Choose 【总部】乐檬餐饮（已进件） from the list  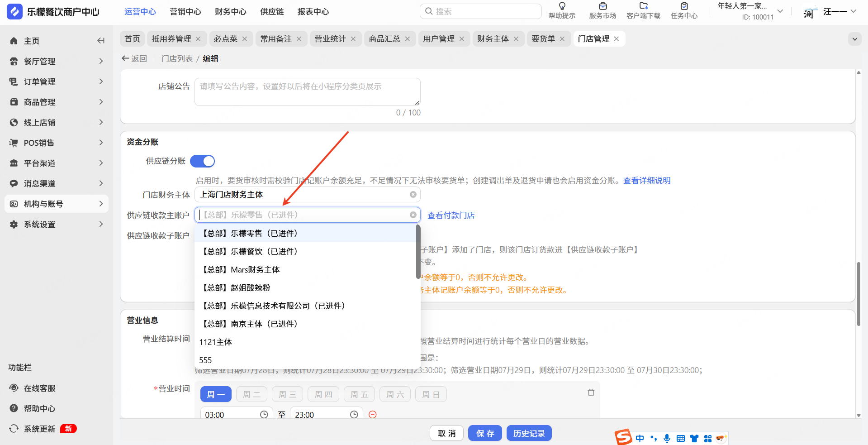coord(305,251)
